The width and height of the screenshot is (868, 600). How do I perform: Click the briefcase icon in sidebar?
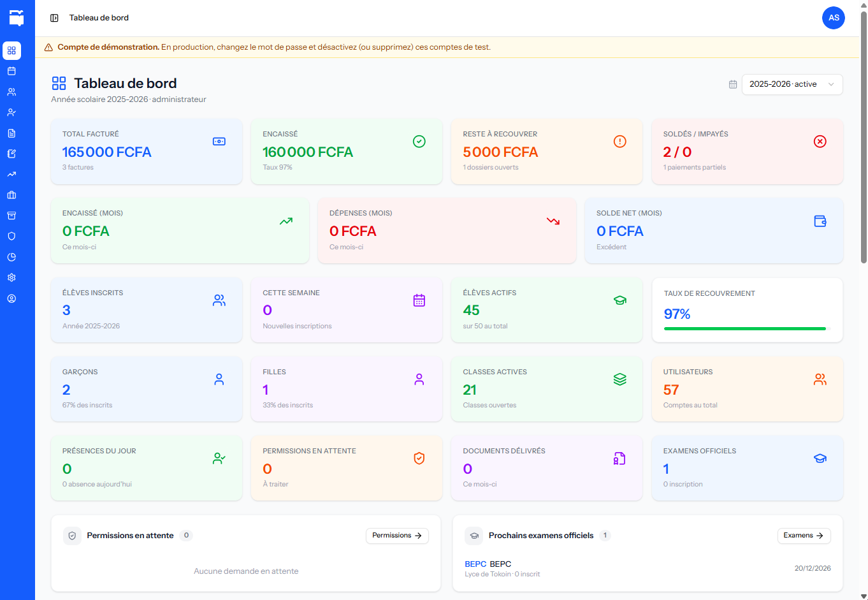pyautogui.click(x=11, y=195)
